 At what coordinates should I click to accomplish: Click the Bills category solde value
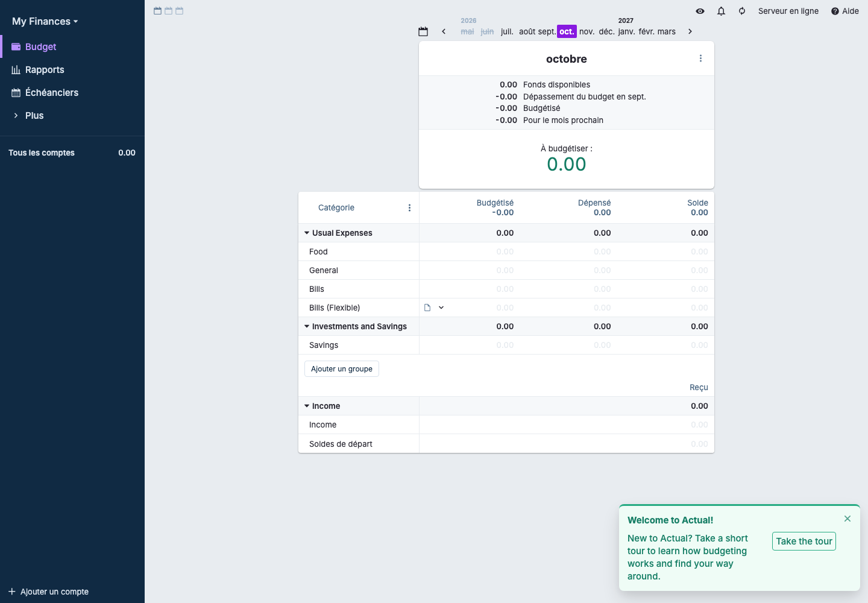point(699,289)
